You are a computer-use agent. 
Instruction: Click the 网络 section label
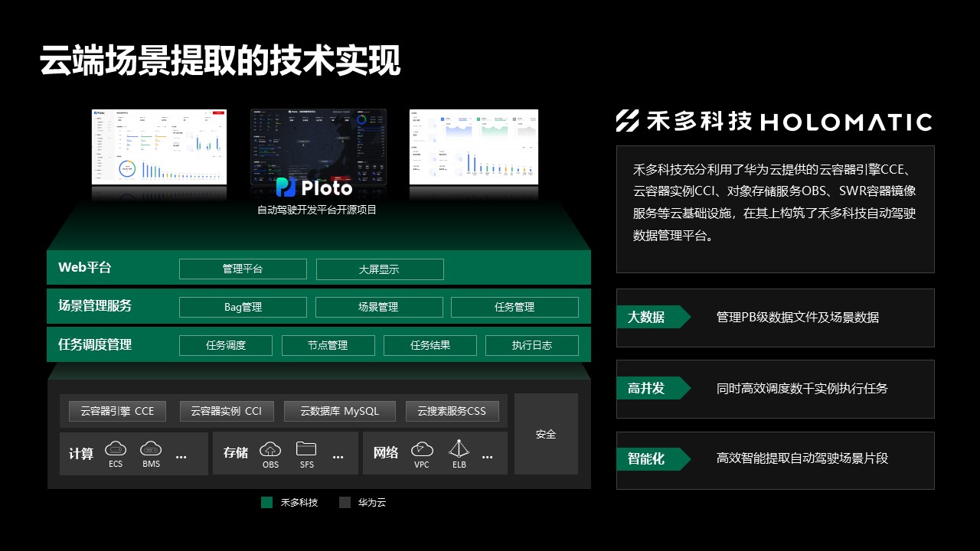[x=386, y=453]
